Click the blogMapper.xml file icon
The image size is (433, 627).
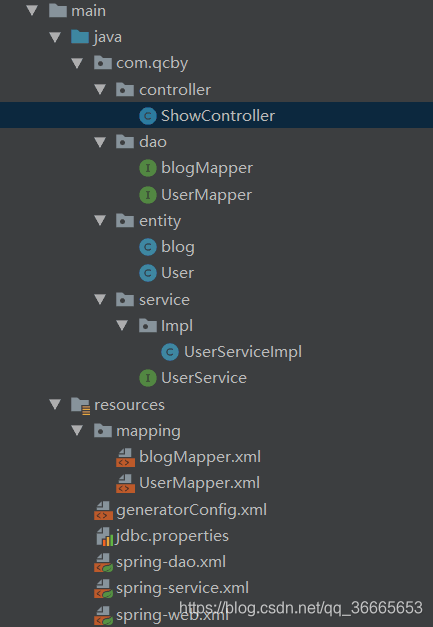tap(125, 457)
